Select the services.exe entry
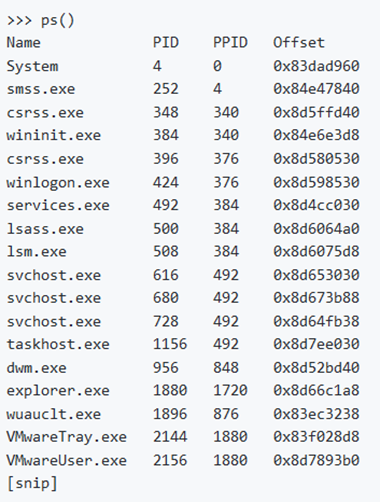The height and width of the screenshot is (502, 380). (58, 205)
